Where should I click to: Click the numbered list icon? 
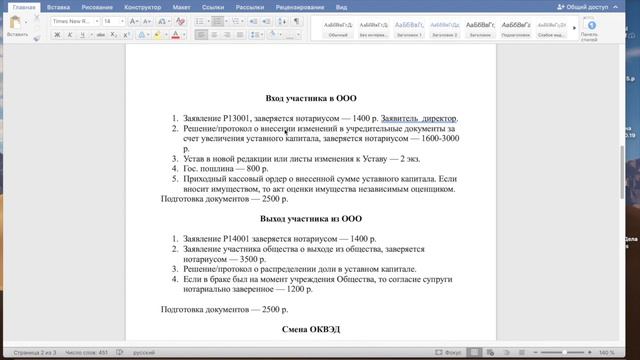tap(217, 21)
